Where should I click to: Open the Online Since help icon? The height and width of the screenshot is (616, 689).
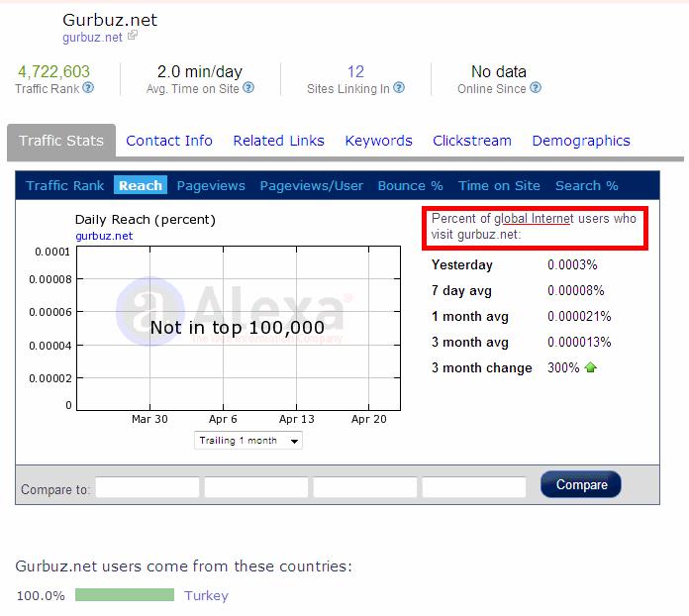pyautogui.click(x=536, y=88)
